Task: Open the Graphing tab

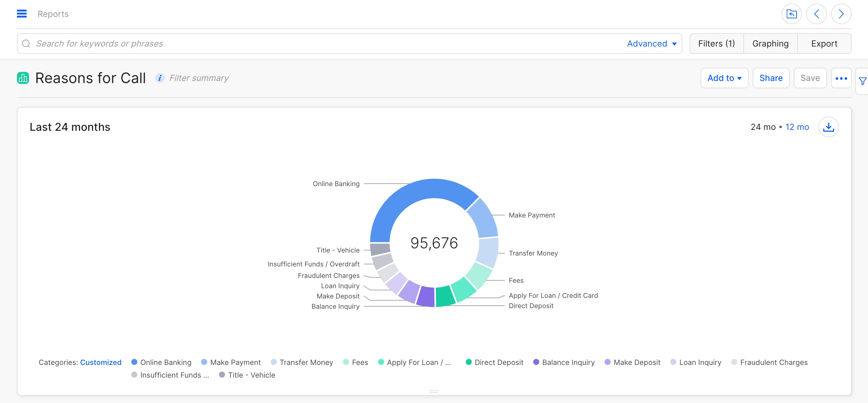Action: pyautogui.click(x=770, y=44)
